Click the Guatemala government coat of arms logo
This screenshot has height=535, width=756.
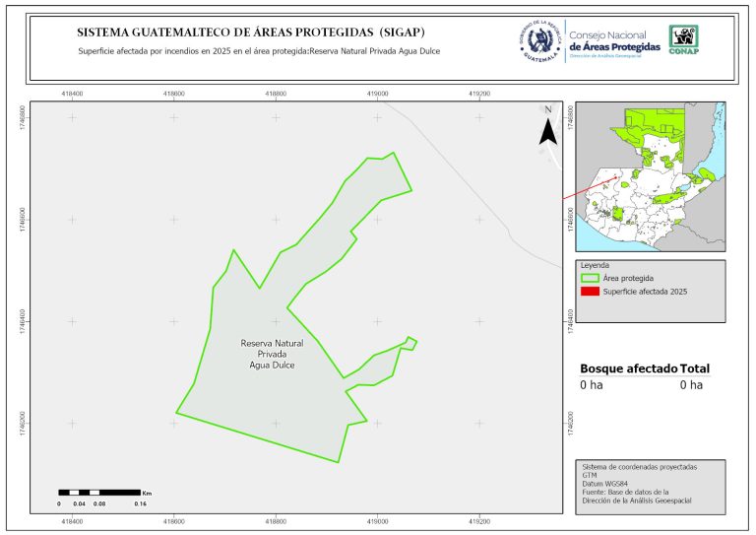tap(537, 42)
